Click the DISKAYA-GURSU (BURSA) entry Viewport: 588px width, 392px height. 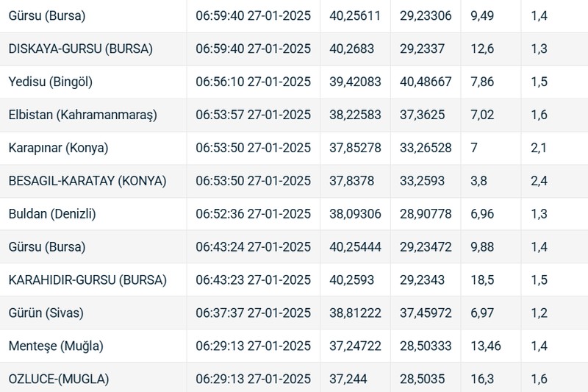81,49
